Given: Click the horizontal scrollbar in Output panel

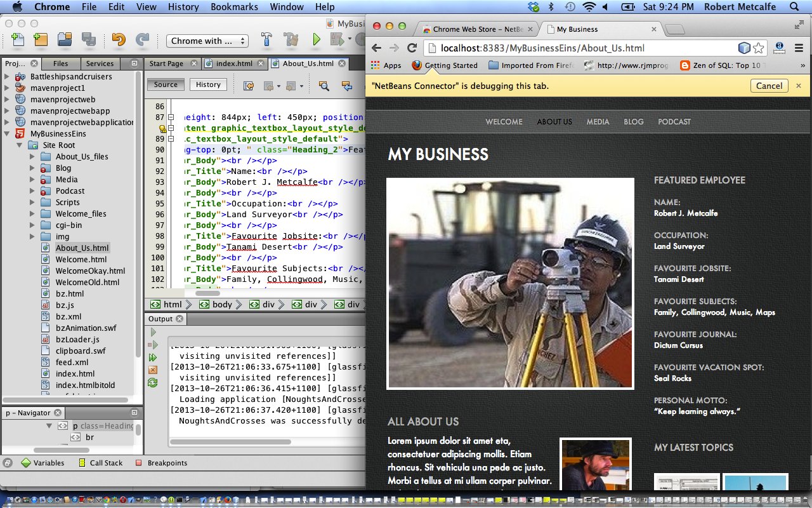Looking at the screenshot, I should click(x=232, y=442).
